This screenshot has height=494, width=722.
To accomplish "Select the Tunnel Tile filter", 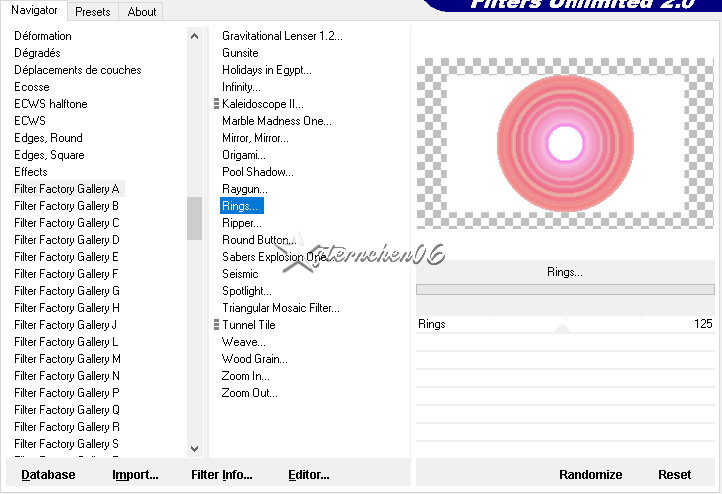I will point(249,325).
